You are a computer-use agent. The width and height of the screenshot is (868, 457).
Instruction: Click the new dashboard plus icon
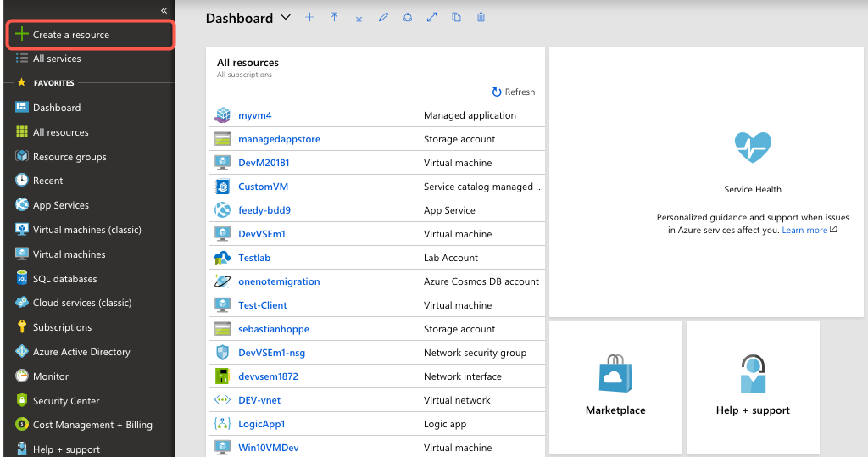tap(310, 17)
